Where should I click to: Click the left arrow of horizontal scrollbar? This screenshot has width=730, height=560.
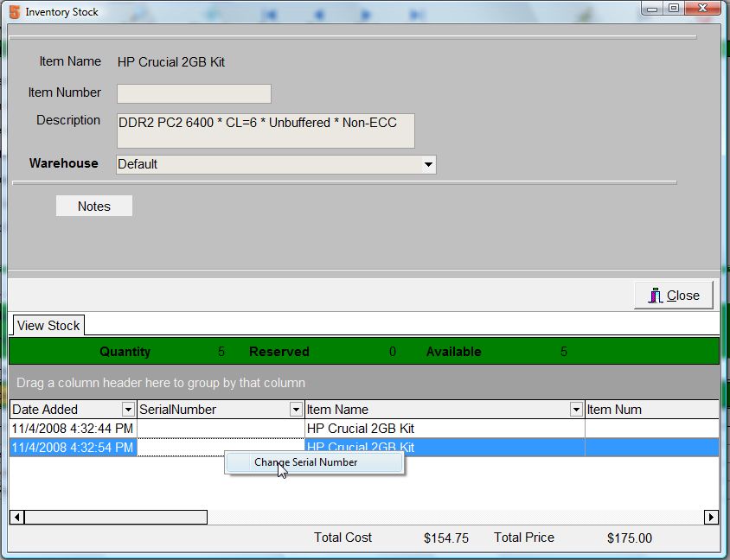point(16,517)
